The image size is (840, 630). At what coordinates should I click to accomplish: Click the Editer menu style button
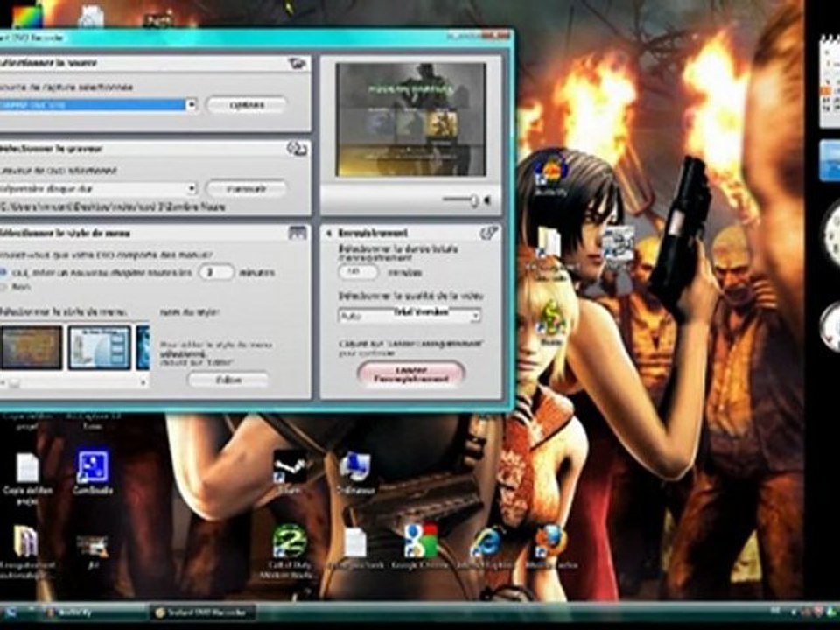click(228, 380)
